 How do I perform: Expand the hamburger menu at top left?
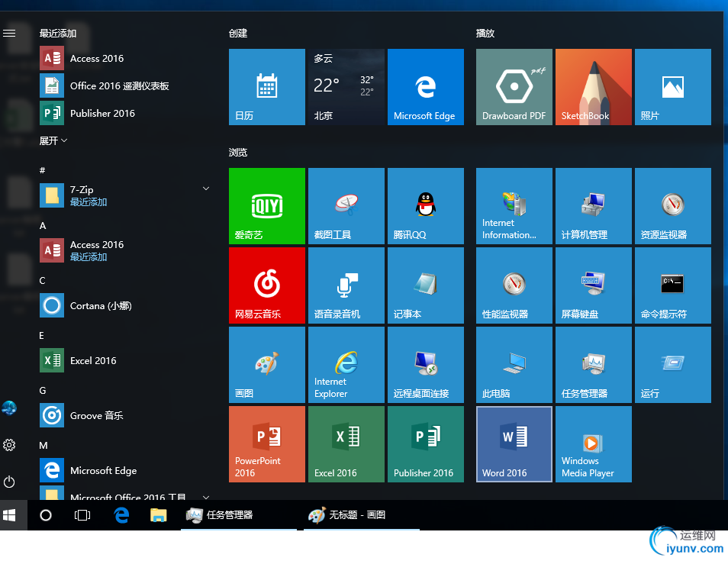click(9, 34)
